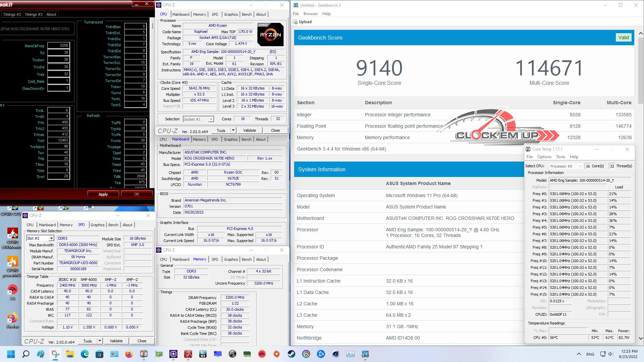Click the clock showing 12:25 PM

coord(629,351)
